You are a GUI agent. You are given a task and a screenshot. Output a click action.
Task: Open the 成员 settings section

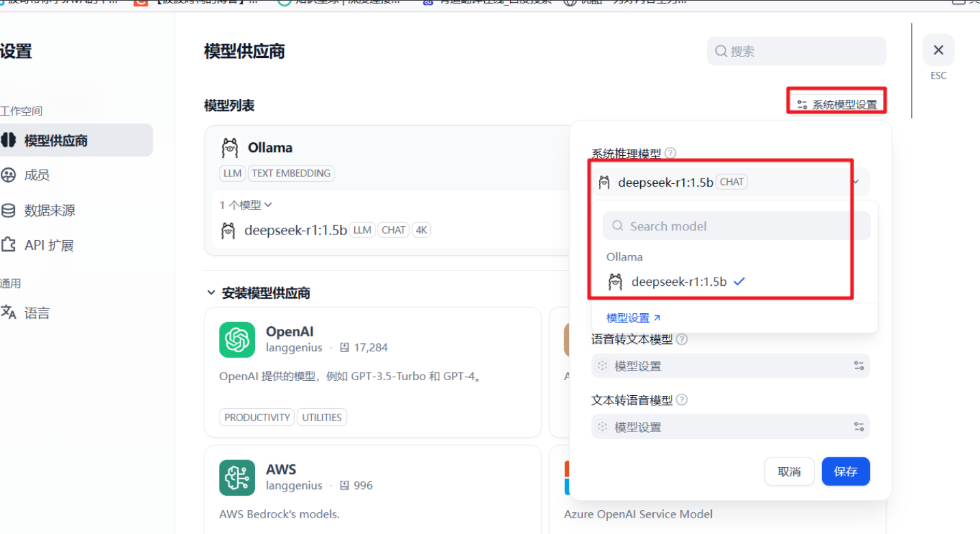click(x=37, y=175)
